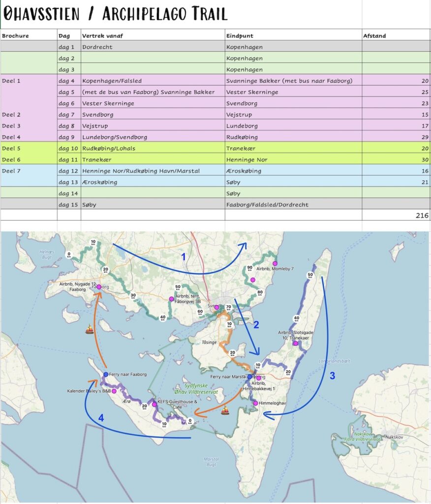
Task: Click the 90 km distance marker
Action: [x=250, y=269]
